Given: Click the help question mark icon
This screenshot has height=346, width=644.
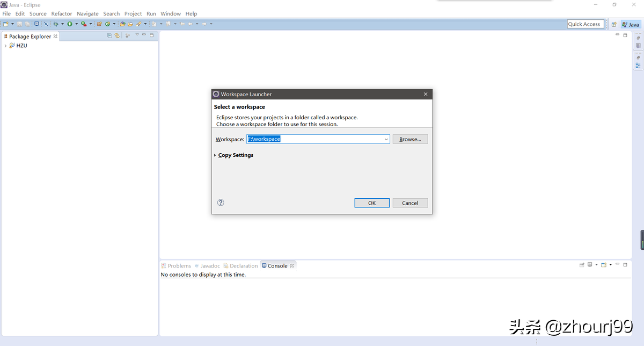Looking at the screenshot, I should tap(221, 203).
